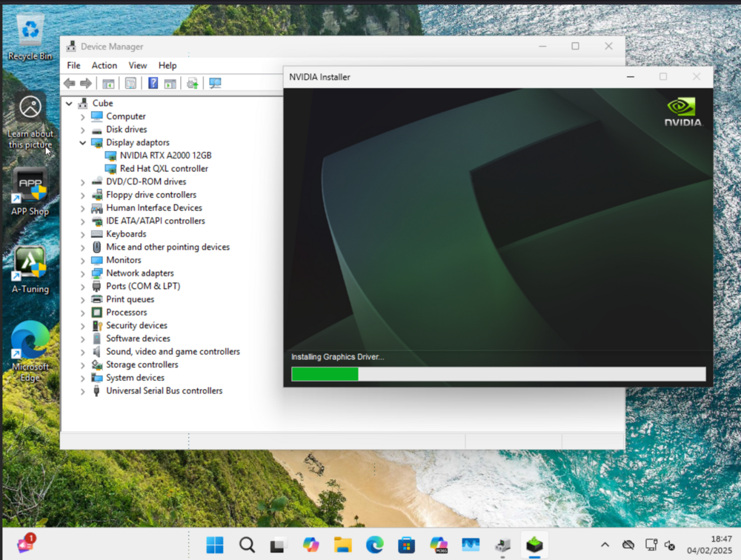741x560 pixels.
Task: Open File Explorer from the taskbar
Action: coord(342,545)
